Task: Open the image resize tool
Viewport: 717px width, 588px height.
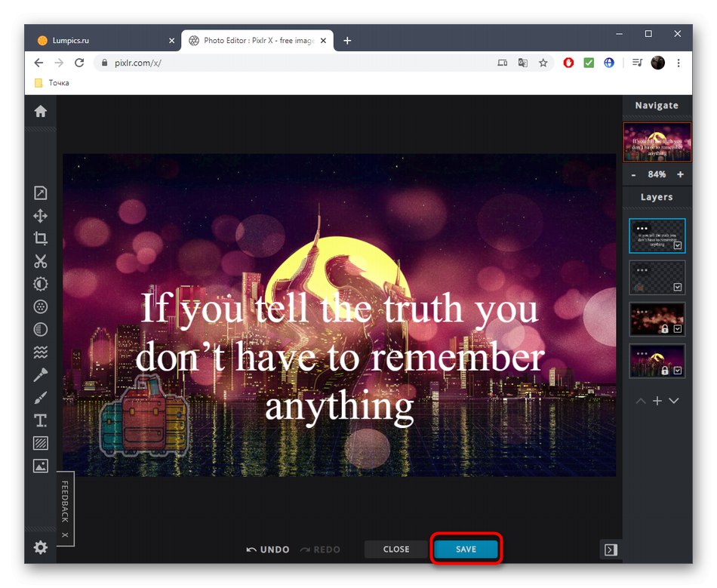Action: coord(40,193)
